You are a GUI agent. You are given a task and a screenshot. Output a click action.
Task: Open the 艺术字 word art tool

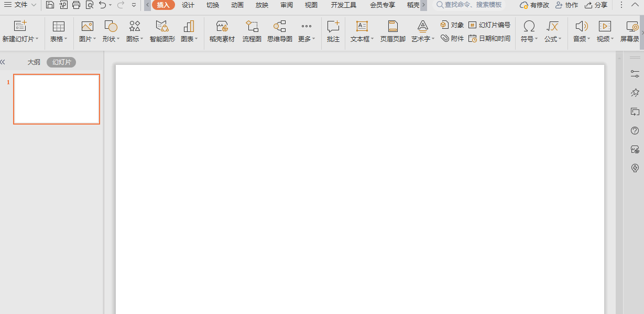click(x=423, y=32)
